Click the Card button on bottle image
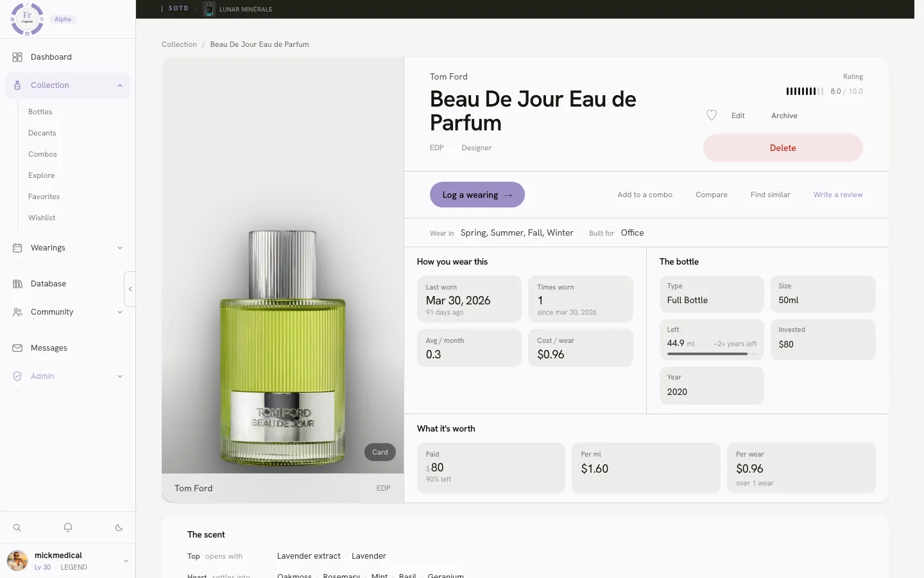 [380, 452]
